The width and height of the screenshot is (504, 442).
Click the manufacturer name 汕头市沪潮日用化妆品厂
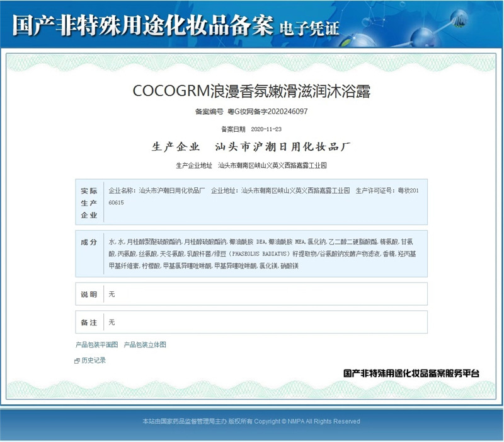click(283, 147)
